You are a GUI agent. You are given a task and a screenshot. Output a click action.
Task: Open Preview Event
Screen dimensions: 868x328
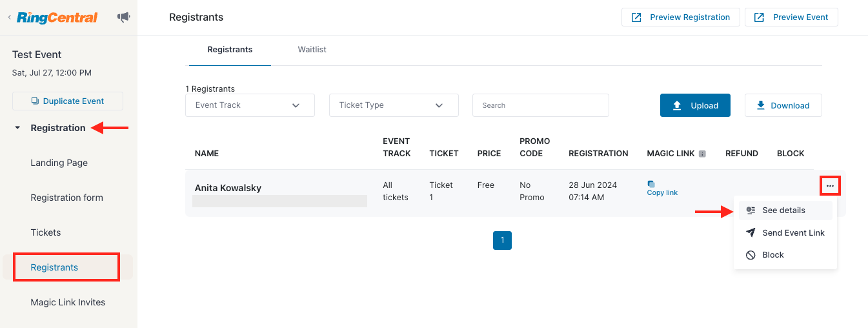click(791, 17)
